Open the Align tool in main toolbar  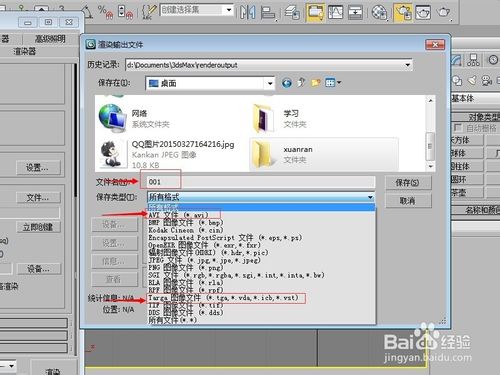coord(267,13)
